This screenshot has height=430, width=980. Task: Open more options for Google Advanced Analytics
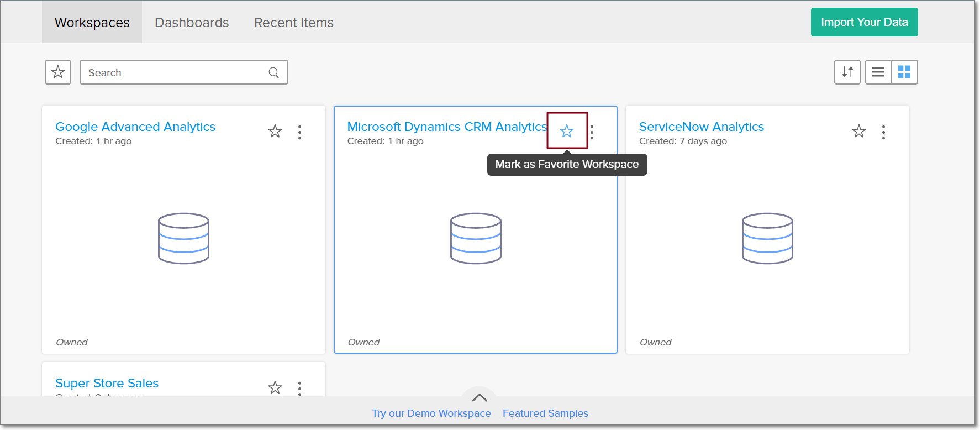(x=300, y=132)
